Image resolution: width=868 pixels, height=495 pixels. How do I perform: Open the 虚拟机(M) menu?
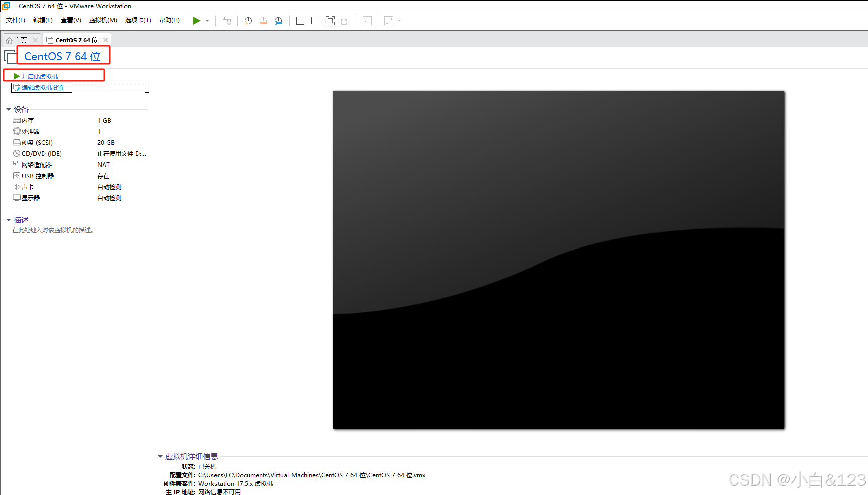click(103, 20)
